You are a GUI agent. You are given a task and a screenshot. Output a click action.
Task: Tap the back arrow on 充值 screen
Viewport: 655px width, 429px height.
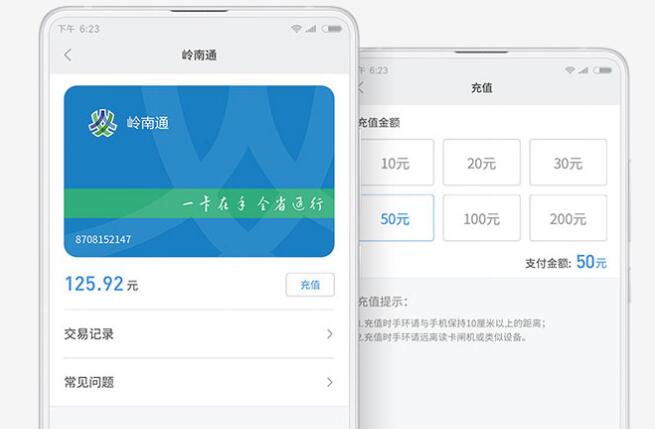point(361,87)
